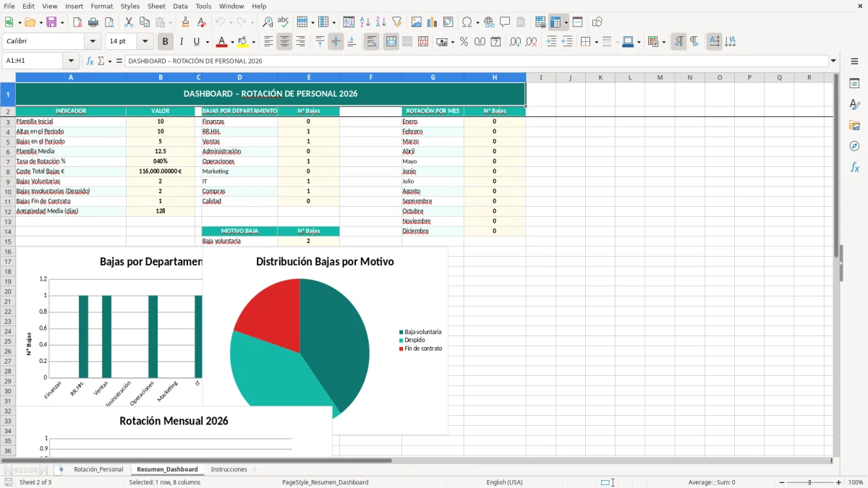Open the Sort dialog icon
868x488 pixels.
point(349,22)
